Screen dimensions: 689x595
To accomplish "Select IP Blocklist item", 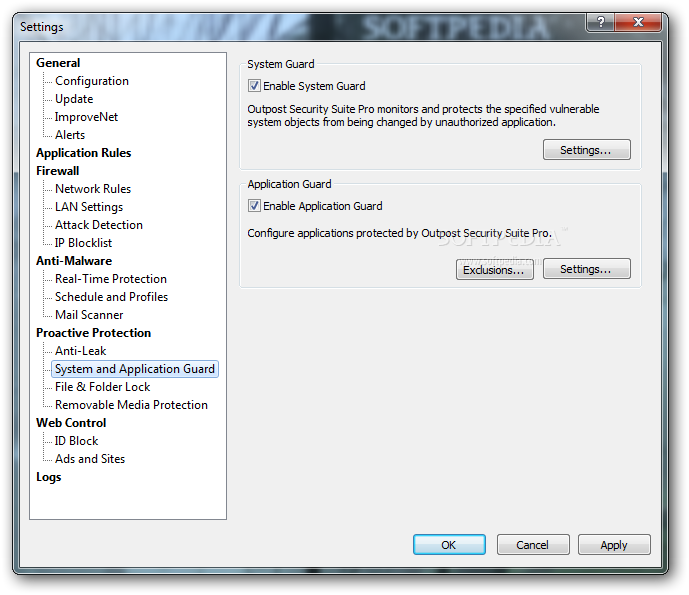I will [x=83, y=243].
